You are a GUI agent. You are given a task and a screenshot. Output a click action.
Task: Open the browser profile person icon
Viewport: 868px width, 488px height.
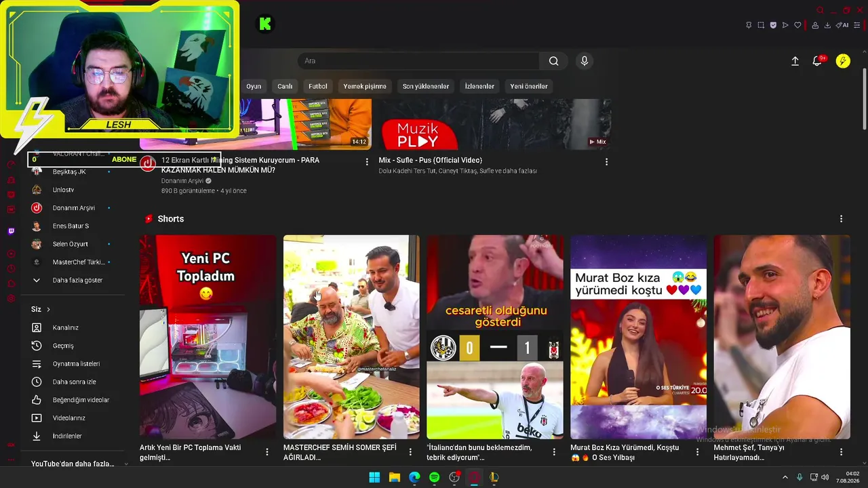pyautogui.click(x=815, y=25)
